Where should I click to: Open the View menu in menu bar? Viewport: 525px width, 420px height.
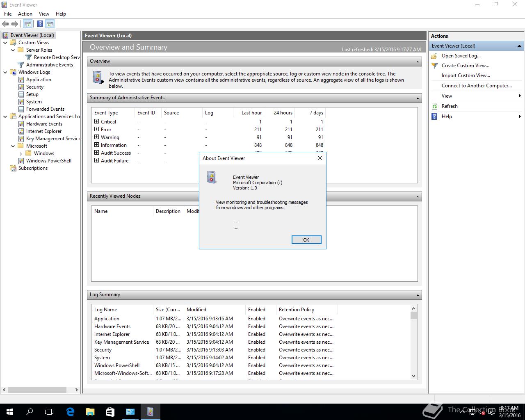(44, 14)
